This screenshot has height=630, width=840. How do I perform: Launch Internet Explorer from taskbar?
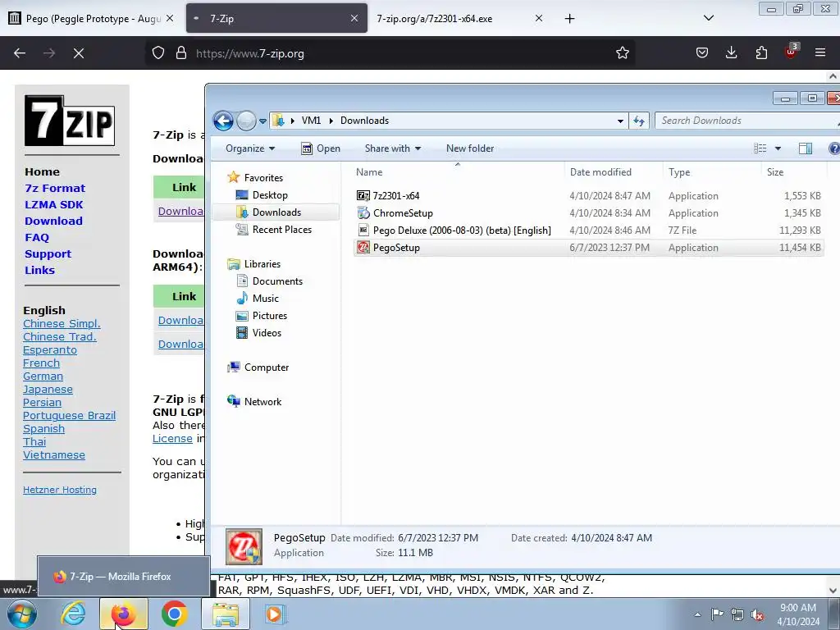(72, 614)
